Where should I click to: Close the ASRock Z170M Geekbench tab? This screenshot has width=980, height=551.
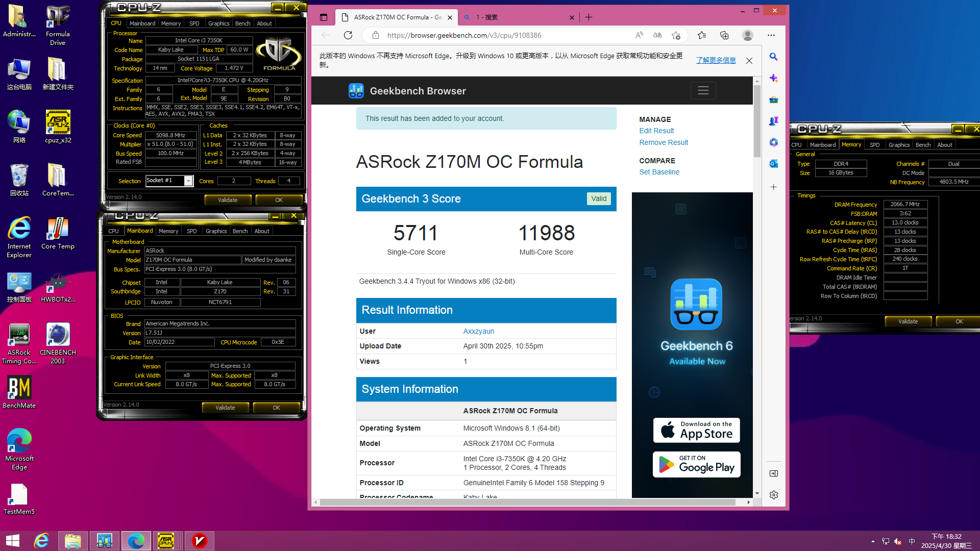tap(450, 17)
